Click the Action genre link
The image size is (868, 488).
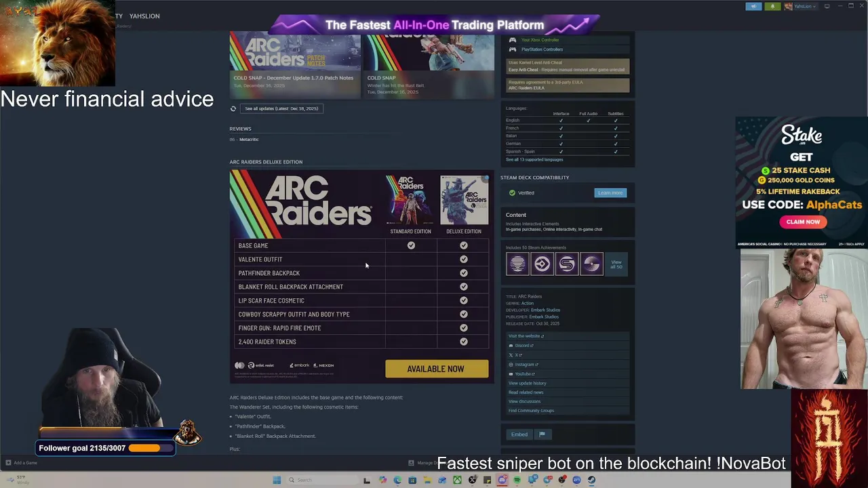[527, 304]
